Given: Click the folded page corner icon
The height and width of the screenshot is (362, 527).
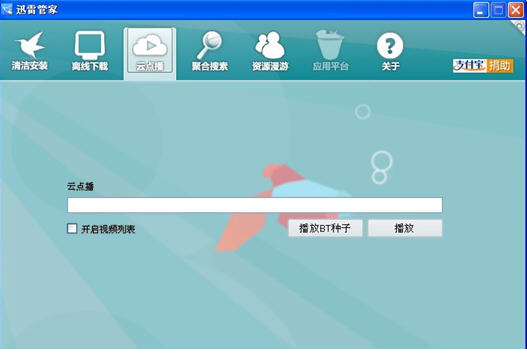Looking at the screenshot, I should [x=519, y=27].
